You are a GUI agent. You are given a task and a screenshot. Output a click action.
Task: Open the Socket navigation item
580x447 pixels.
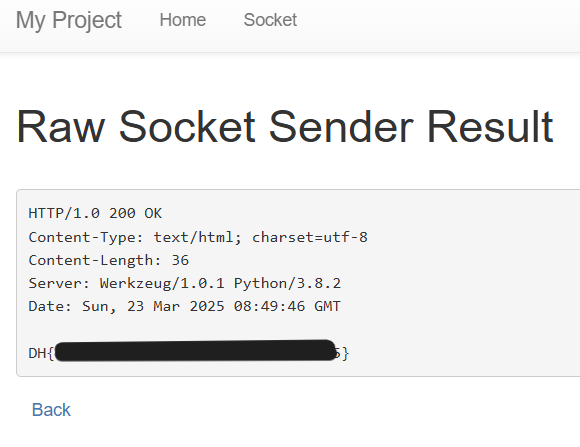coord(270,20)
